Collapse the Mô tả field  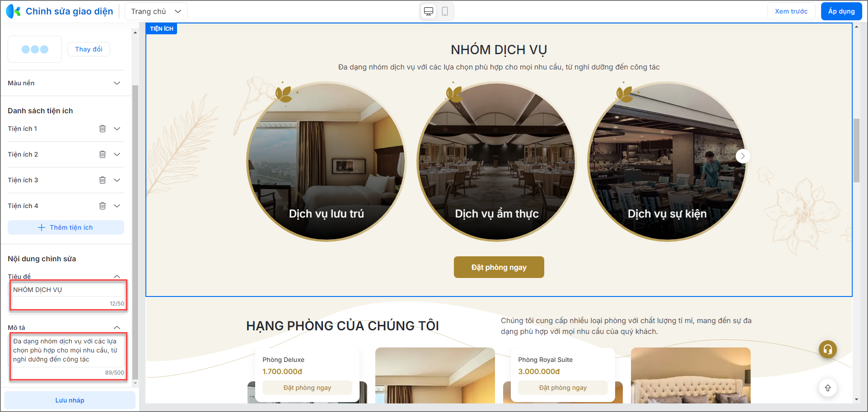coord(117,328)
